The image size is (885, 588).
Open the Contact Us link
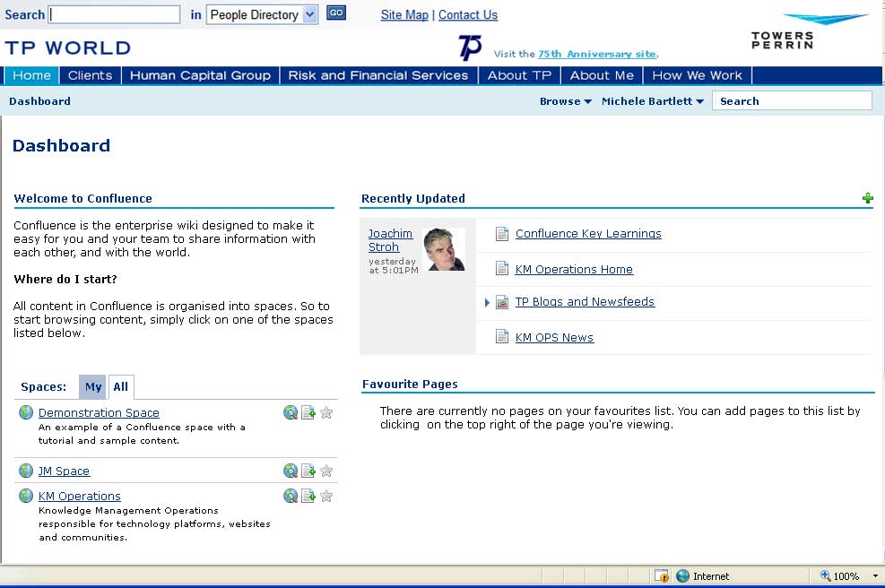(468, 15)
